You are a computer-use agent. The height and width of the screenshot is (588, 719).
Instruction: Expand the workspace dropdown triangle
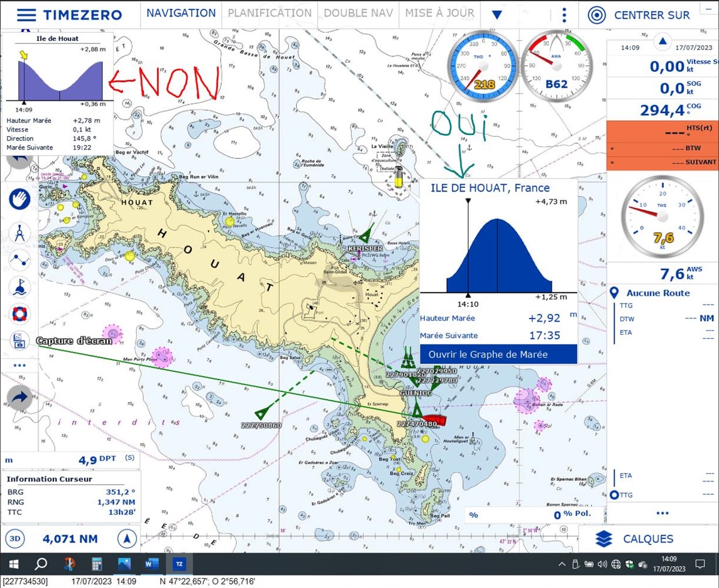[x=497, y=14]
